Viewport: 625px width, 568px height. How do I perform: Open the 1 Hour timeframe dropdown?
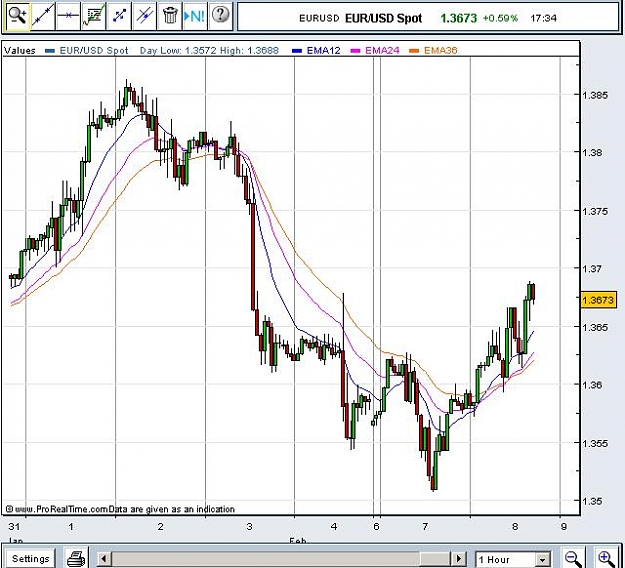point(513,559)
